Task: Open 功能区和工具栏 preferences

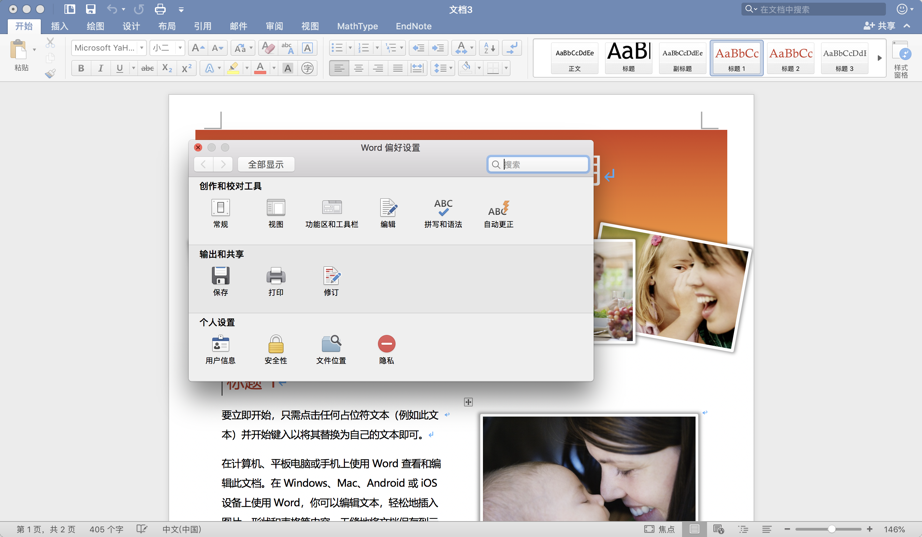Action: coord(332,213)
